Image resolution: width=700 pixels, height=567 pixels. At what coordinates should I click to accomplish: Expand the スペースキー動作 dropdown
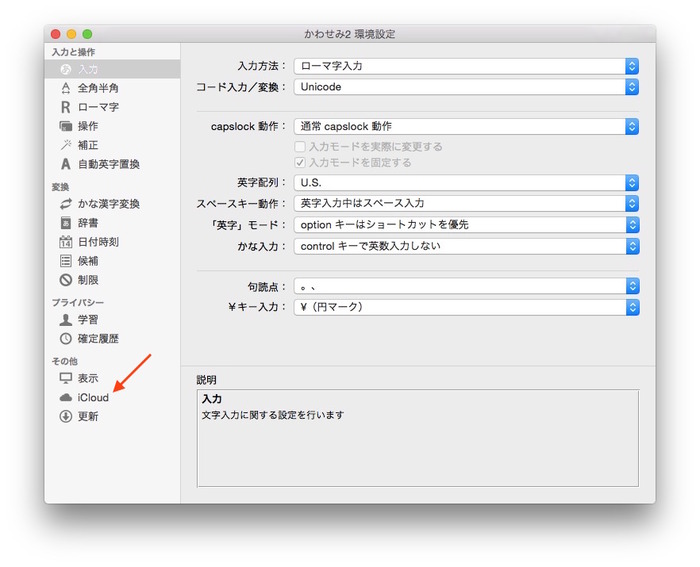(x=466, y=204)
